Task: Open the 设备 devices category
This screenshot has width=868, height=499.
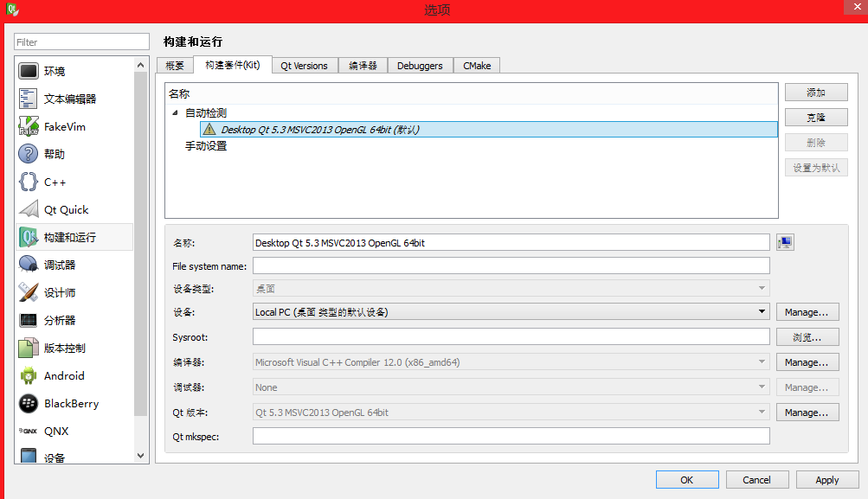Action: [x=74, y=457]
